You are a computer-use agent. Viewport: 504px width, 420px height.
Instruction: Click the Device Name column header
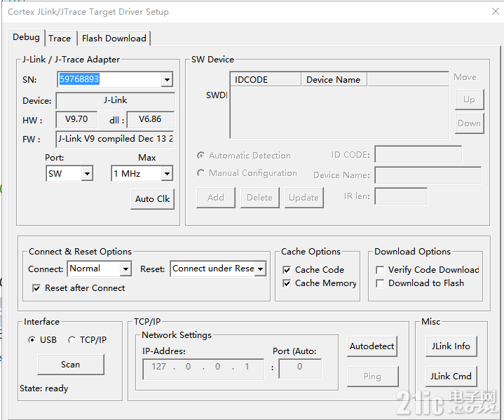[x=334, y=79]
